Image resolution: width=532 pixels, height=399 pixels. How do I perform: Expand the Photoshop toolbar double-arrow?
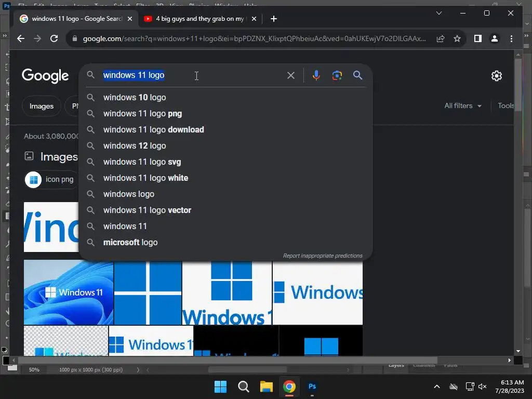click(x=4, y=35)
